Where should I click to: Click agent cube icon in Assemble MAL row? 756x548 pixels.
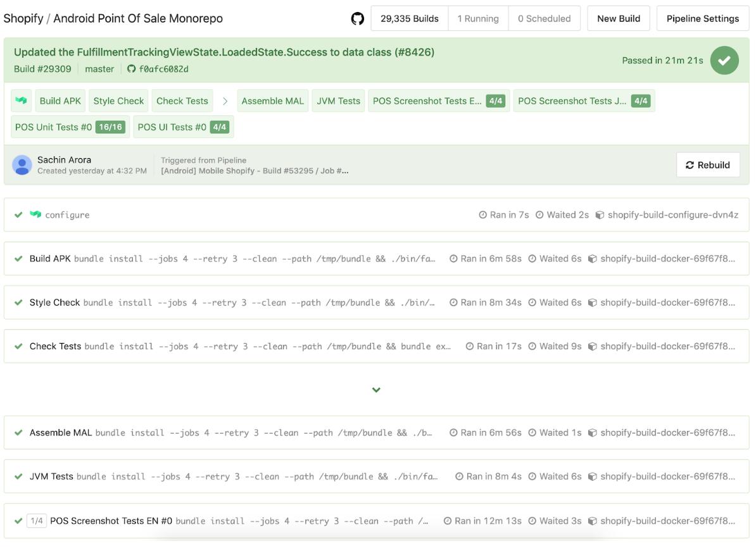(593, 433)
